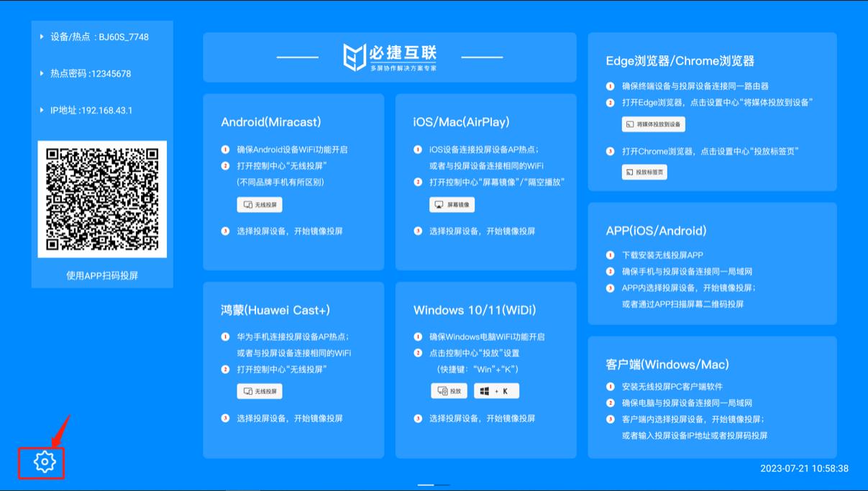Click the Android(Miracast) heading
The width and height of the screenshot is (868, 491).
pos(271,122)
